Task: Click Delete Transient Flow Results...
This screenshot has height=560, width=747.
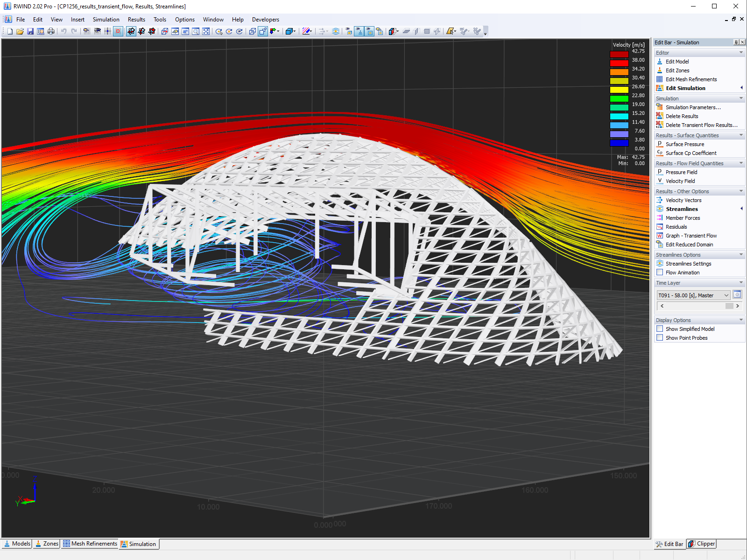Action: [702, 125]
